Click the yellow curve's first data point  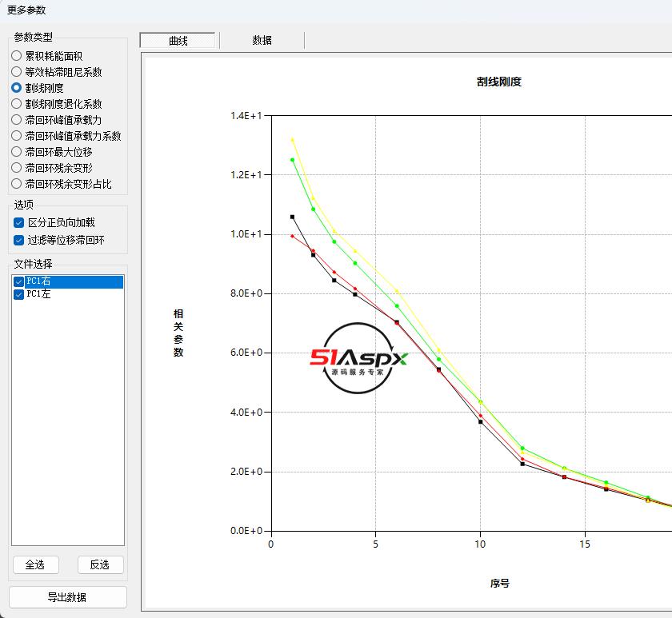tap(292, 139)
